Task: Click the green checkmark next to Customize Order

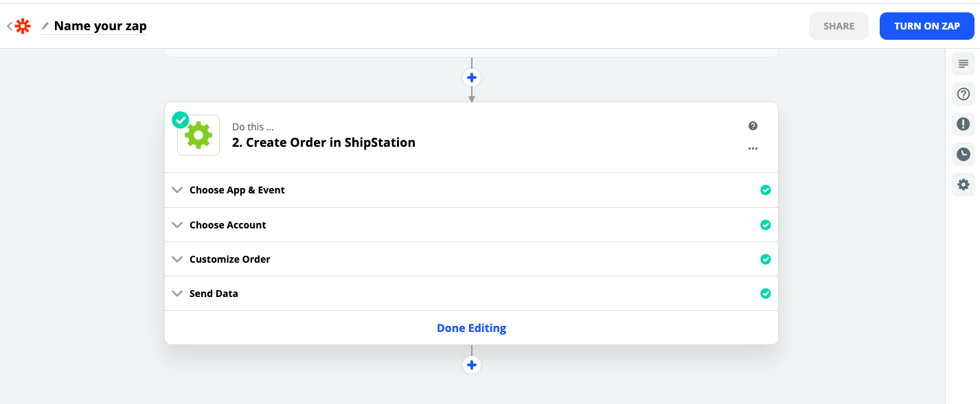Action: (x=766, y=259)
